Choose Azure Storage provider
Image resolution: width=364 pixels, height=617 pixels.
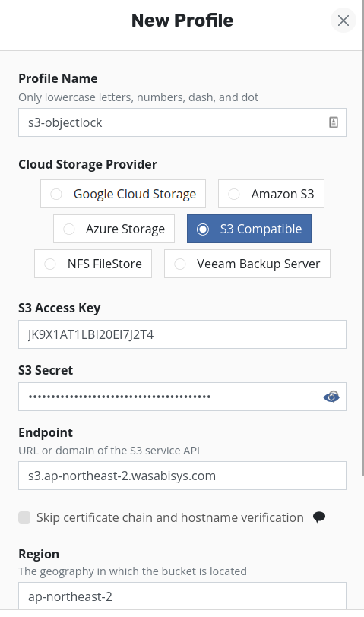pyautogui.click(x=114, y=229)
